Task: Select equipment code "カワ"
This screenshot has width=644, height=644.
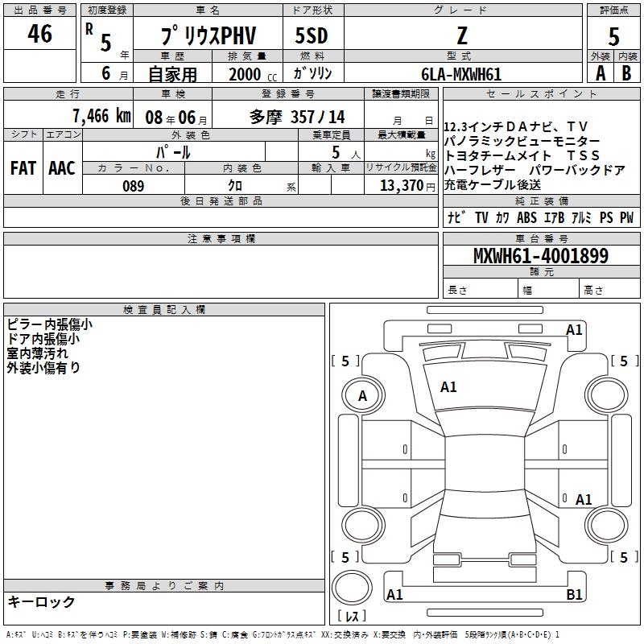Action: (x=502, y=217)
